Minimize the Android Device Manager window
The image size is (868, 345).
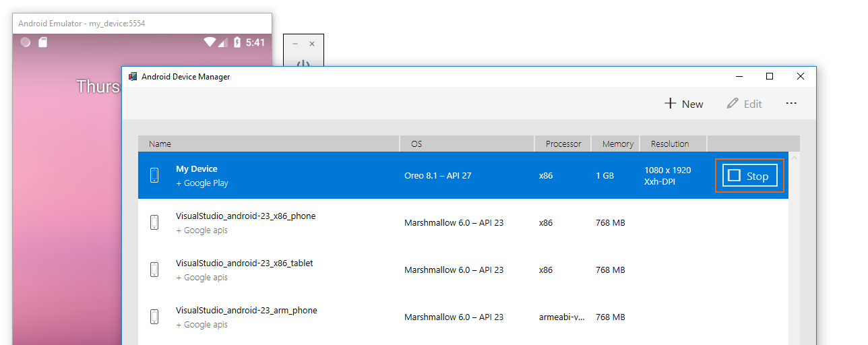click(739, 76)
